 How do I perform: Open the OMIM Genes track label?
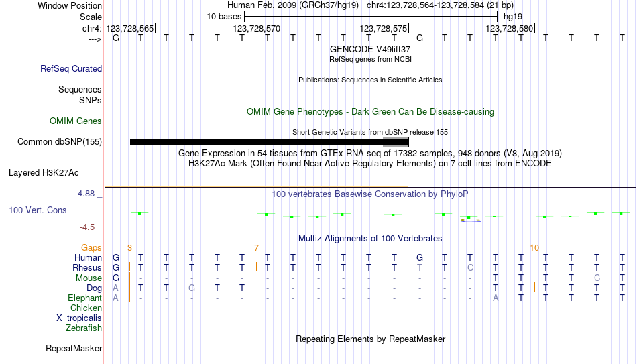[75, 121]
